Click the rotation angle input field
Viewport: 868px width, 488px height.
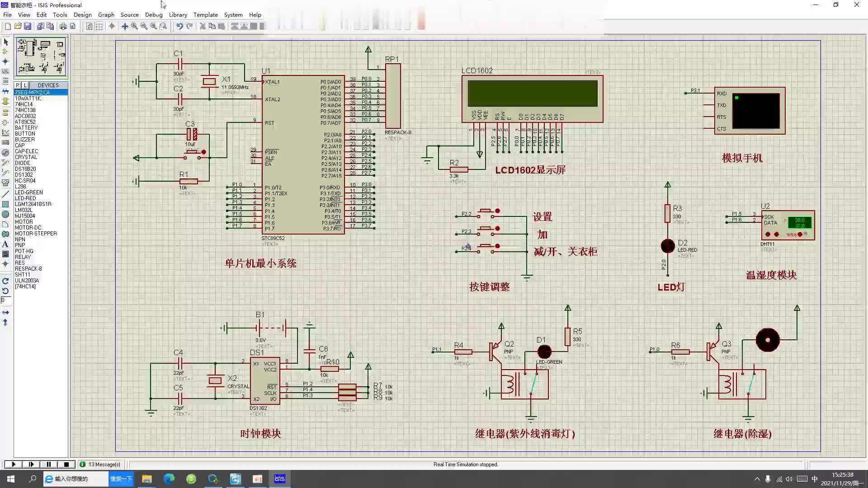pyautogui.click(x=6, y=300)
